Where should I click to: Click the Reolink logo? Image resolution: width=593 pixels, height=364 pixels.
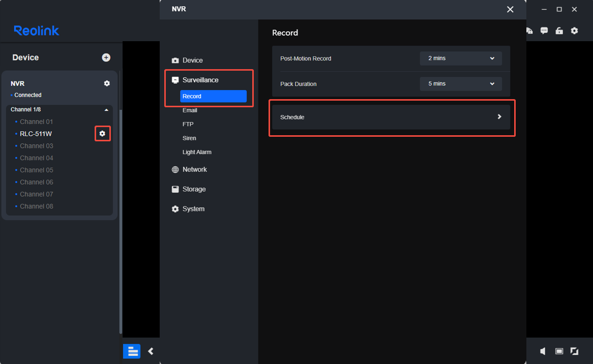point(36,30)
